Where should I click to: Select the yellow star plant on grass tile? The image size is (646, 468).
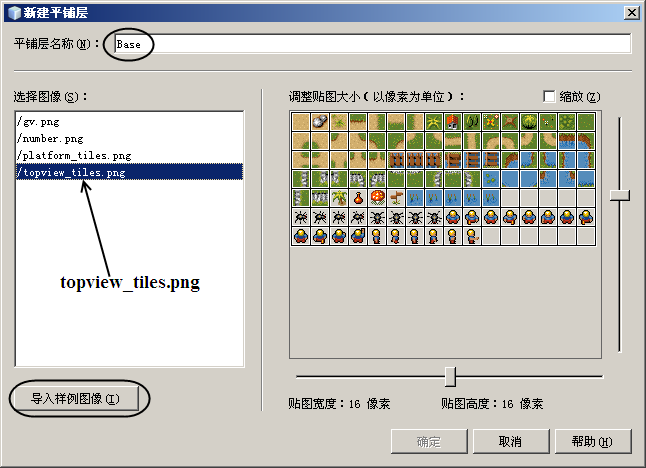click(x=433, y=122)
